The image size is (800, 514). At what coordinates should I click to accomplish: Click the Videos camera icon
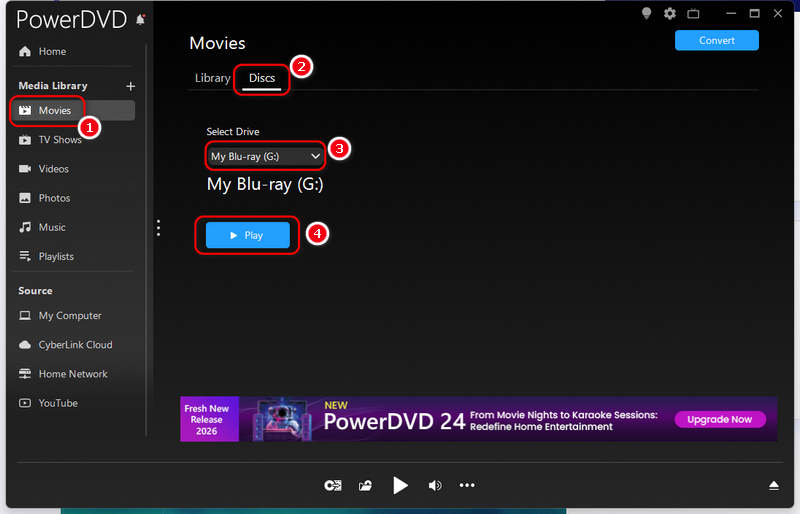coord(24,169)
